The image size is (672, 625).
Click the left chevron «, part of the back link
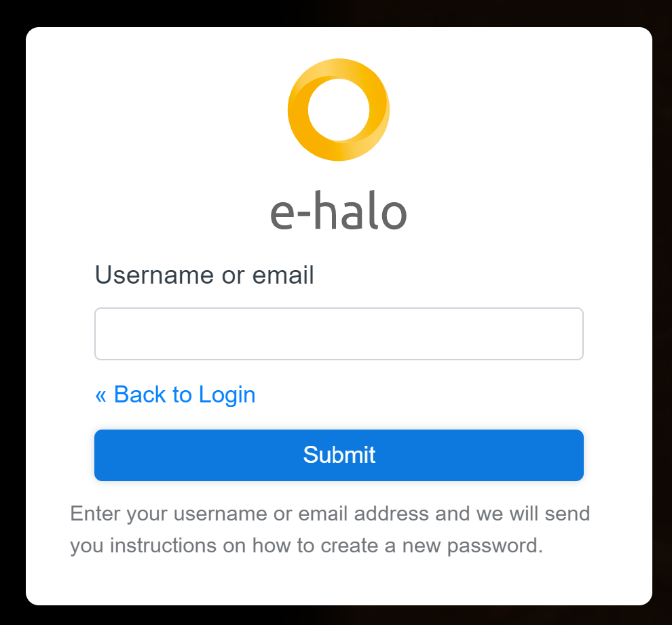pyautogui.click(x=100, y=394)
